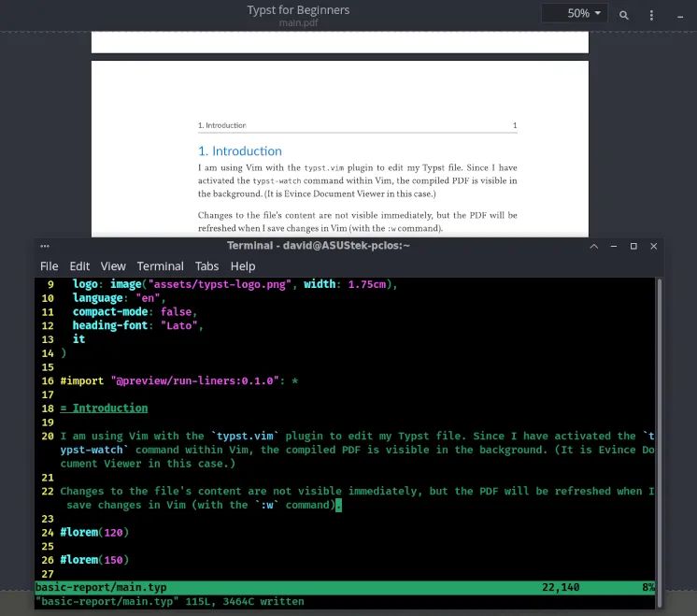697x616 pixels.
Task: Maximize the Terminal window
Action: pyautogui.click(x=633, y=246)
